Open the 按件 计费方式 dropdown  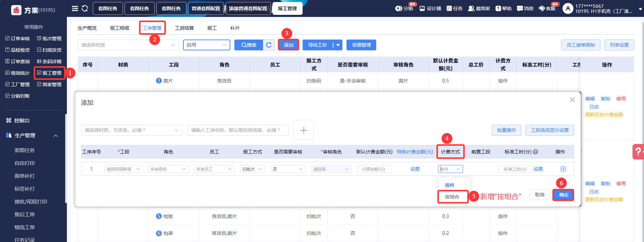click(450, 169)
